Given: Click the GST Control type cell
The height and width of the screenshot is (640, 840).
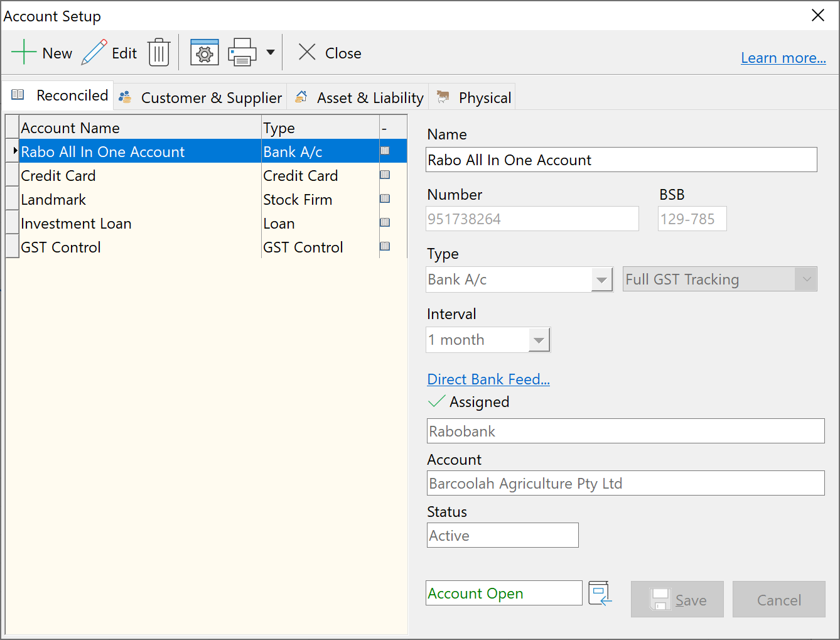Looking at the screenshot, I should tap(320, 247).
